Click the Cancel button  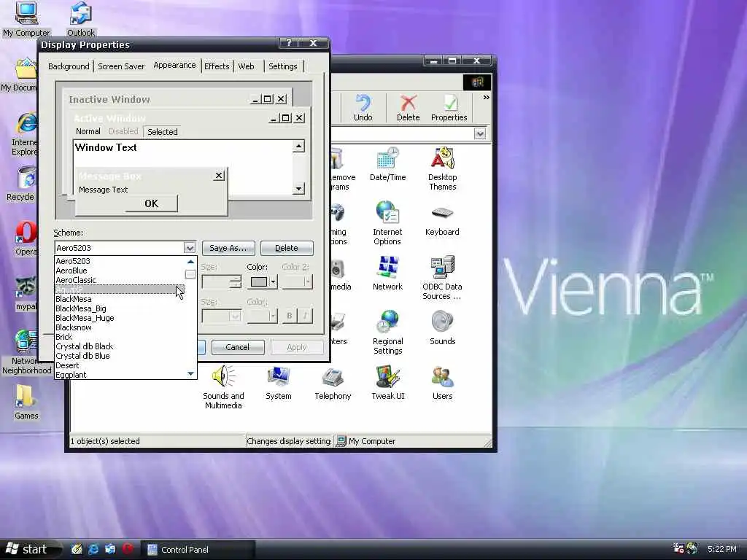coord(237,347)
